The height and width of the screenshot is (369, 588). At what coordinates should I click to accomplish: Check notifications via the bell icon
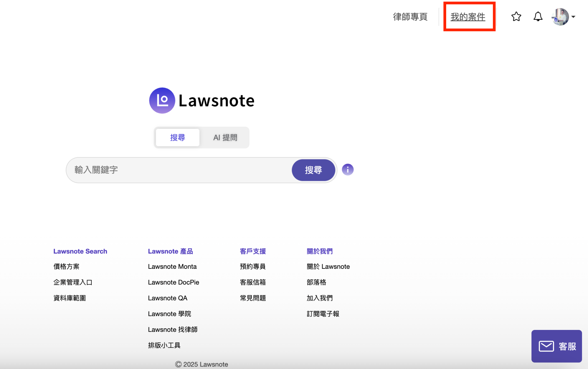coord(537,17)
